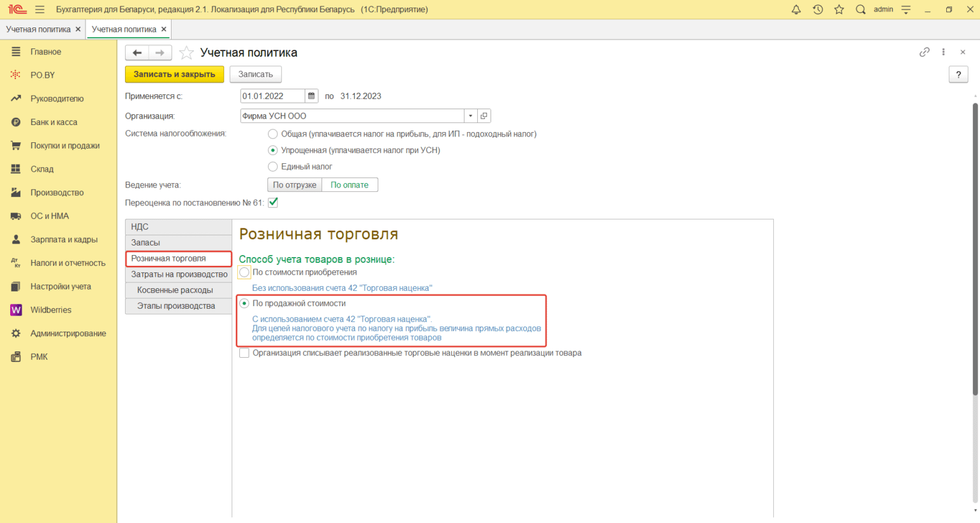
Task: Click the open organization form icon
Action: click(x=484, y=116)
